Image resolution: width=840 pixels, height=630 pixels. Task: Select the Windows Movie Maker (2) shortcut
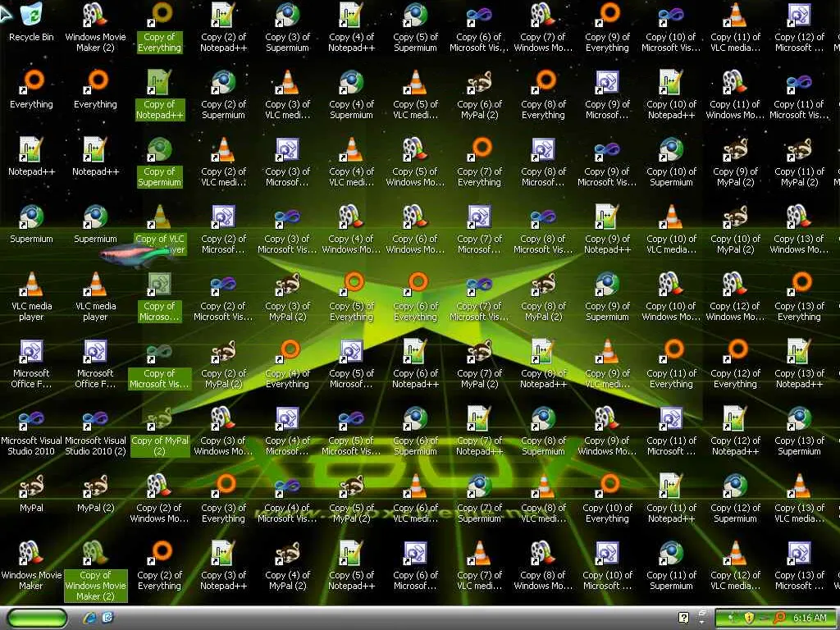pos(95,27)
